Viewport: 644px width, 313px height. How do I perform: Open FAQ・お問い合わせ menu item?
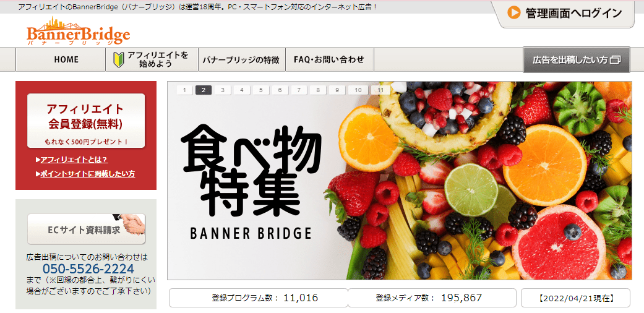[x=329, y=60]
